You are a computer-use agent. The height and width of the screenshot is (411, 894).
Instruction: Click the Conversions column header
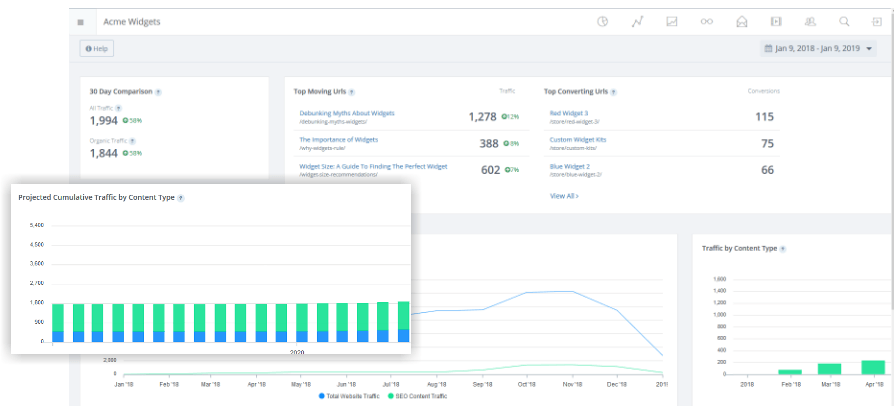click(763, 91)
